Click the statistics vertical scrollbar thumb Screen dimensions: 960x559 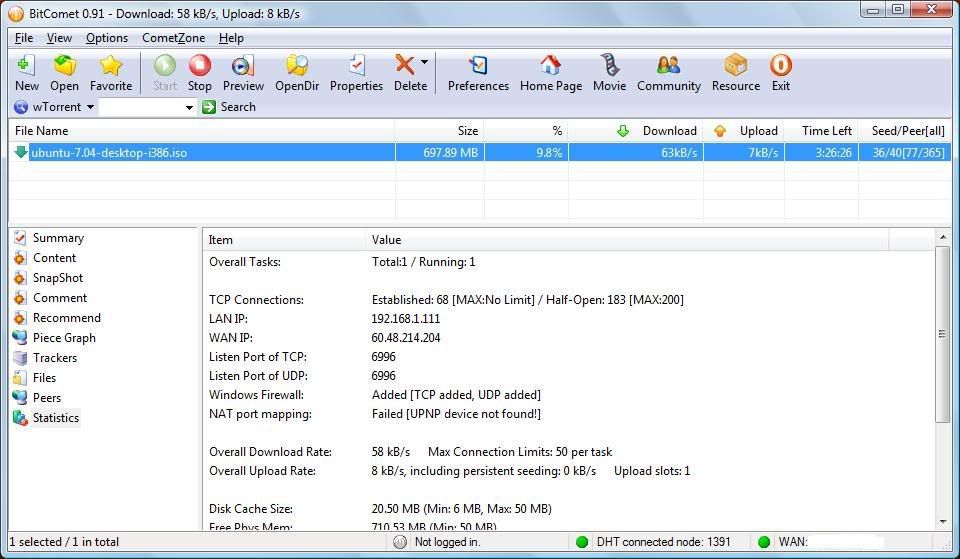[x=943, y=334]
